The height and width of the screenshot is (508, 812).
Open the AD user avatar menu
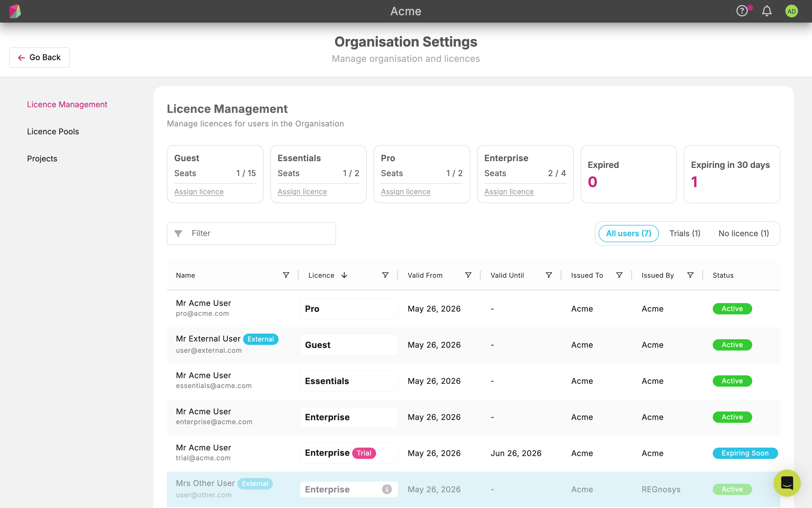791,11
